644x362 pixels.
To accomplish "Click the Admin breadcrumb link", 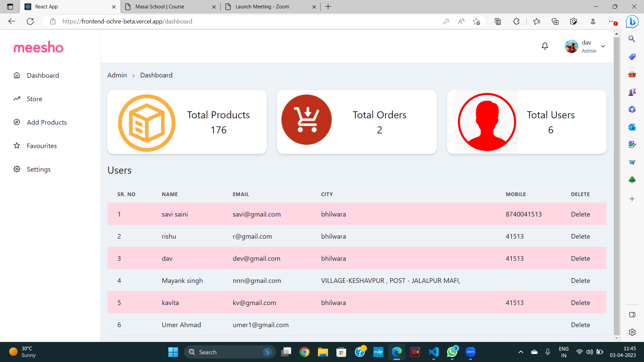I will click(x=117, y=75).
